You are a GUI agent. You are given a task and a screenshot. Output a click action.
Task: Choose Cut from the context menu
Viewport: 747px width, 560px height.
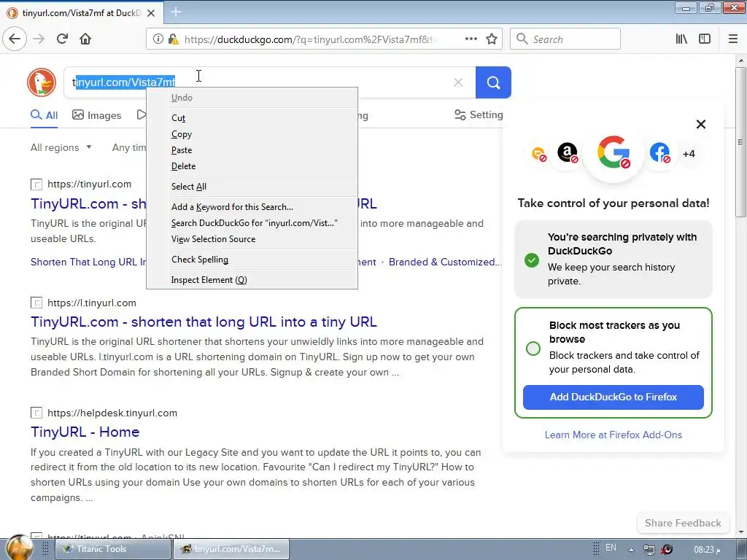click(252, 118)
